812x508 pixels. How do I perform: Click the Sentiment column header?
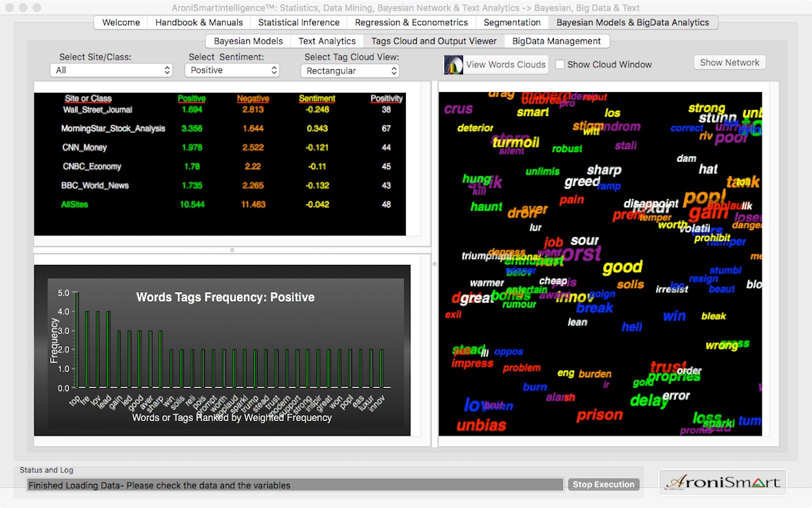pos(317,98)
